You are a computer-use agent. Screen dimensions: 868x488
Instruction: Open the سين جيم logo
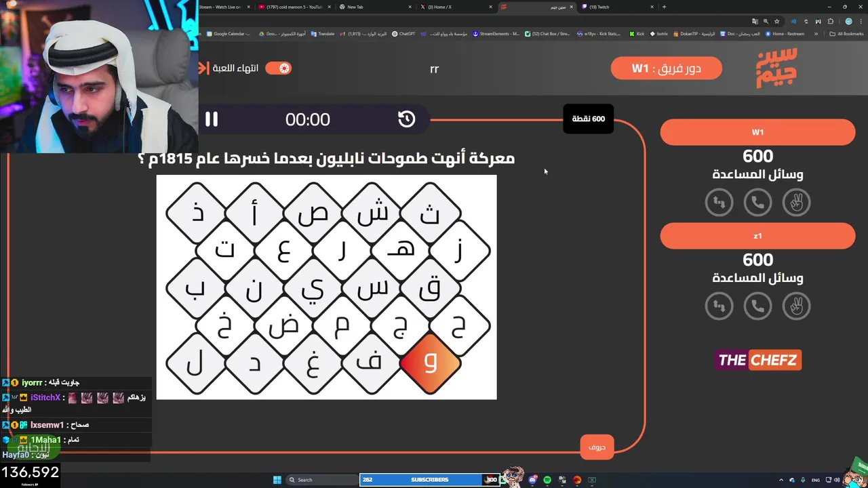(x=776, y=68)
